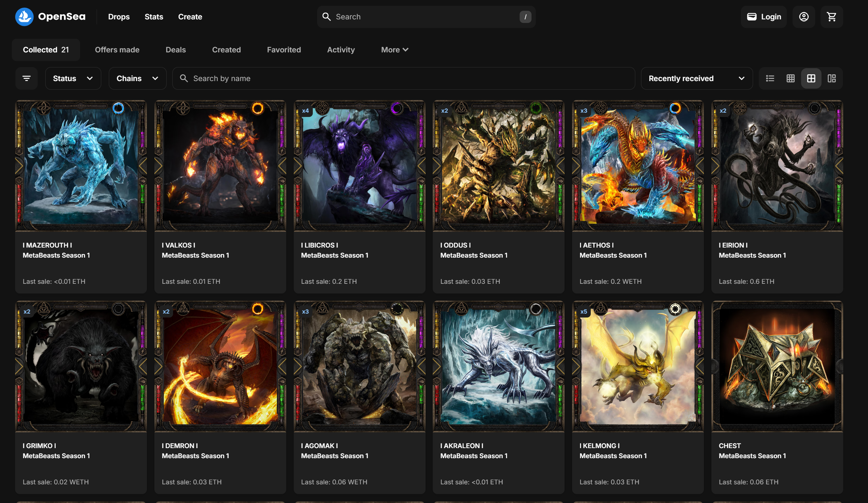Viewport: 868px width, 503px height.
Task: Expand the Status filter dropdown
Action: click(73, 78)
